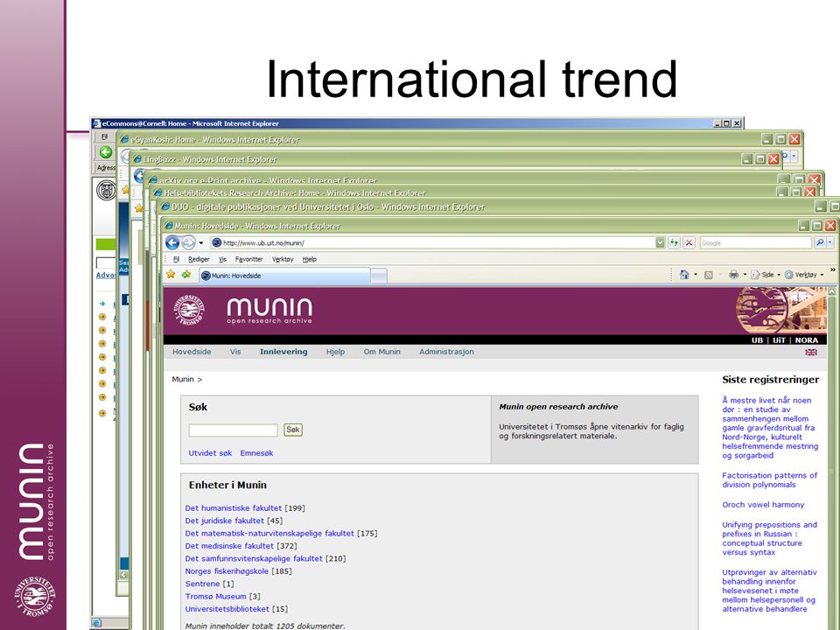Open the Universitetsbiblioteket link
This screenshot has width=840, height=630.
(x=227, y=609)
